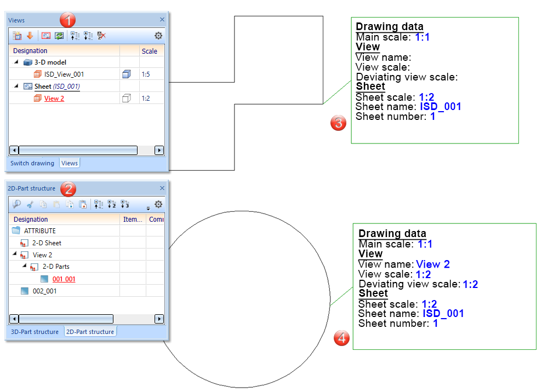Click expand all levels icon in Views toolbar
This screenshot has width=548, height=392.
[x=88, y=36]
